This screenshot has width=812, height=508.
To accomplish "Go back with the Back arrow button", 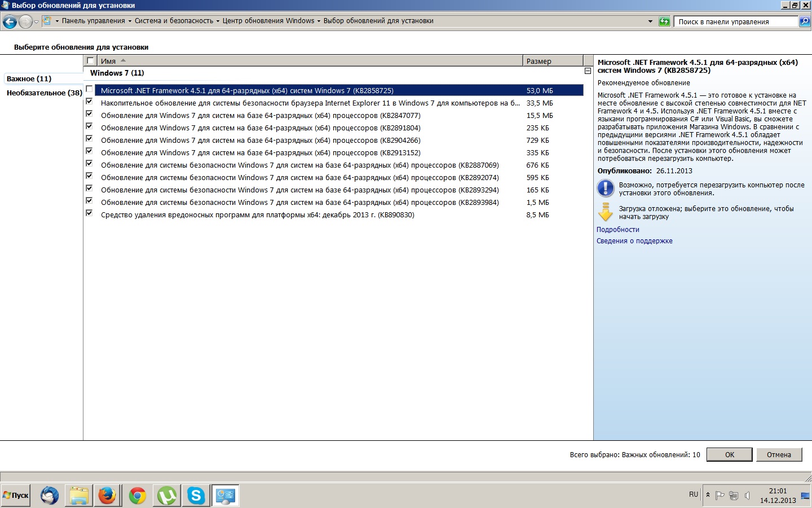I will pos(10,21).
